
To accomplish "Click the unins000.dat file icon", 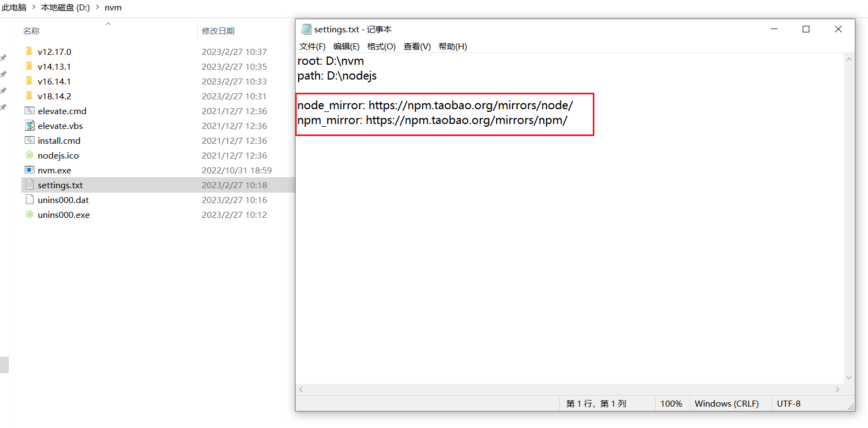I will [x=30, y=199].
